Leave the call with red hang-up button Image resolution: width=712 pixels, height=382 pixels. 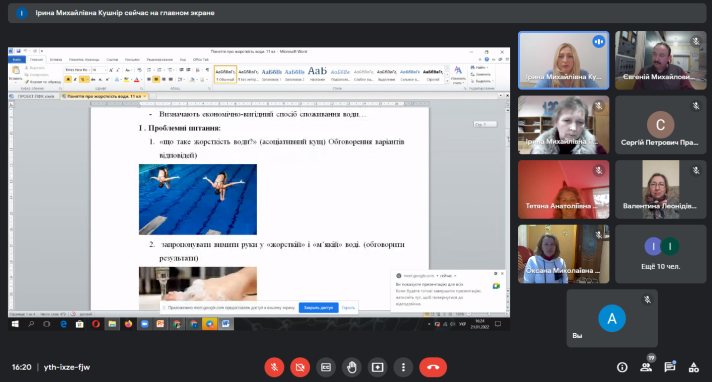433,367
